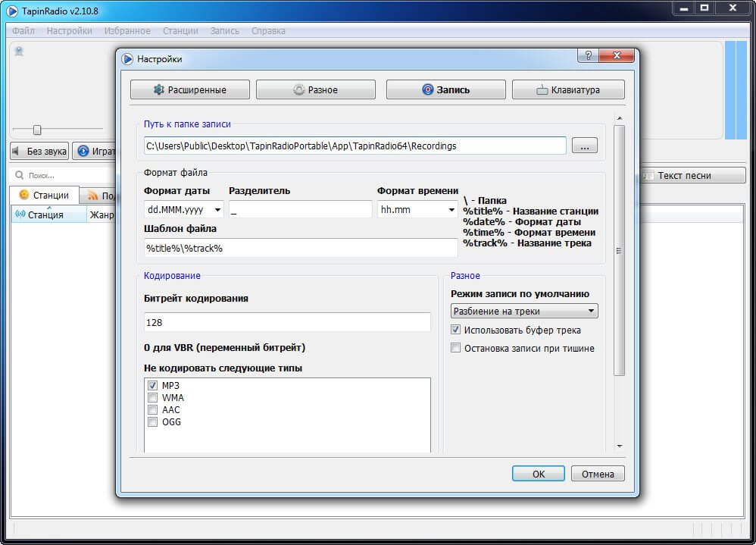
Task: Open the Разное settings tab
Action: coord(316,89)
